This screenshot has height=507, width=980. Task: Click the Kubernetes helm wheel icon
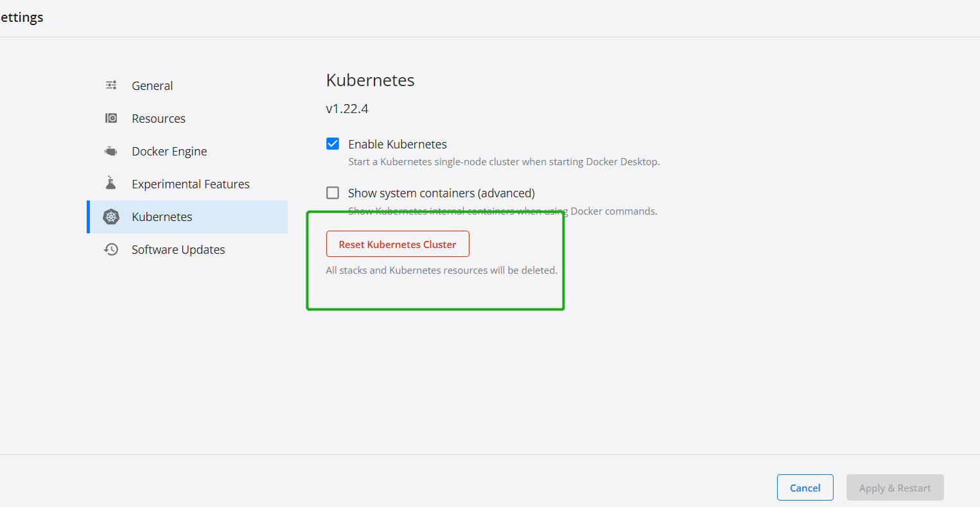pos(110,217)
